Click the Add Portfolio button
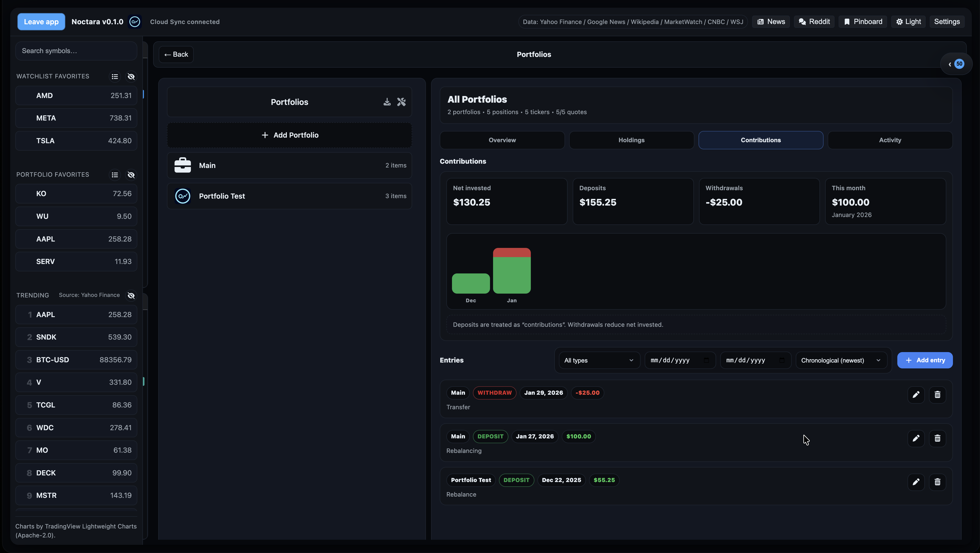 [x=289, y=135]
